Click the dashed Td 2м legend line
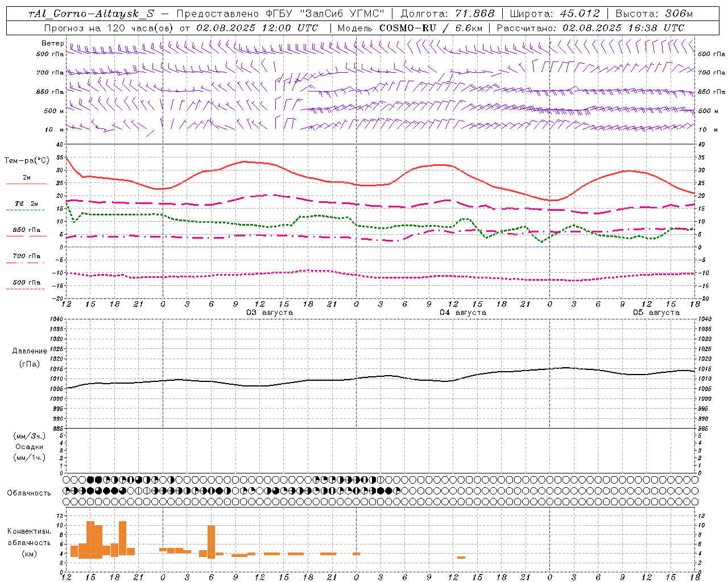This screenshot has height=582, width=728. [26, 210]
